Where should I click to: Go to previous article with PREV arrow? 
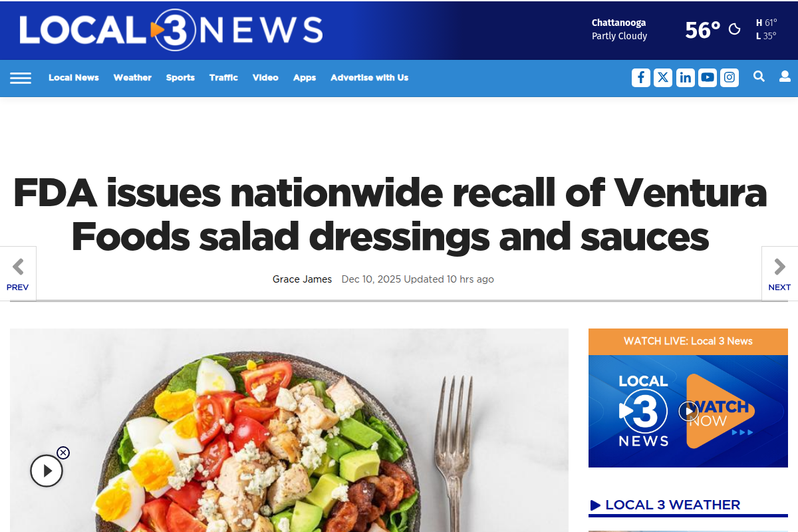[18, 273]
